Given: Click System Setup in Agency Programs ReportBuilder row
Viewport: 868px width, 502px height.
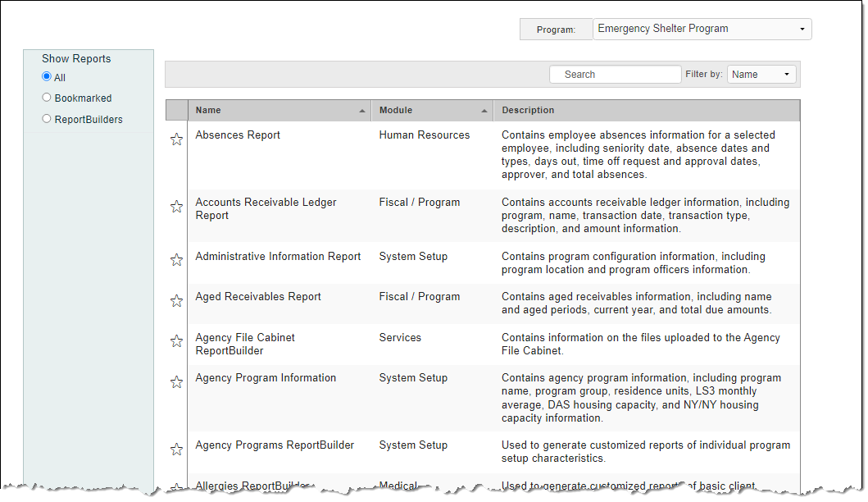Looking at the screenshot, I should tap(414, 445).
